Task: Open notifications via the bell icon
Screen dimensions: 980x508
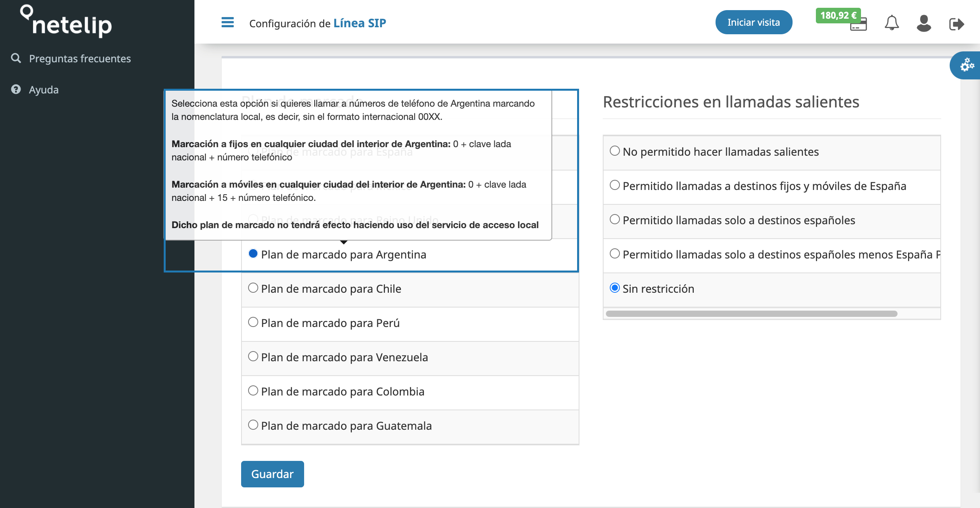Action: pos(891,23)
